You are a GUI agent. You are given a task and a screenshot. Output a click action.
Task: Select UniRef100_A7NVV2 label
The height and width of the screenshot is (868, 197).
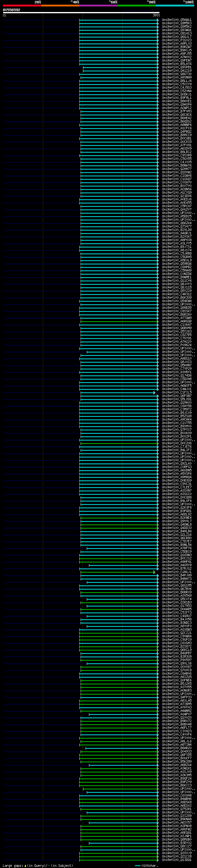pos(177,57)
